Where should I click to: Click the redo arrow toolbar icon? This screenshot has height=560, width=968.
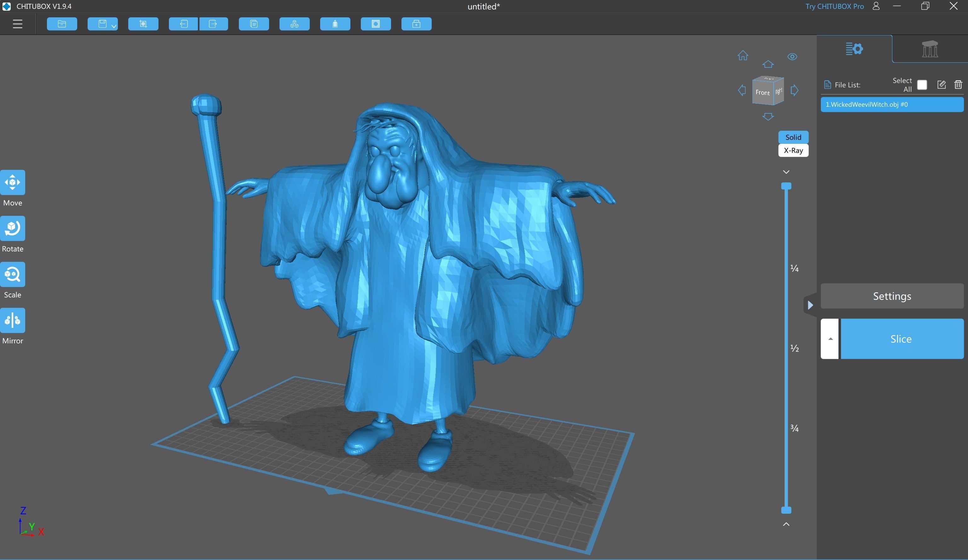(x=214, y=24)
